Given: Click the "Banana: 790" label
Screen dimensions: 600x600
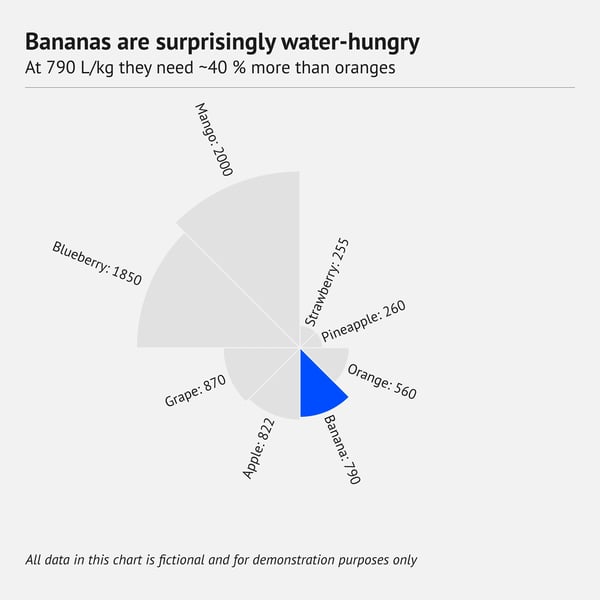Looking at the screenshot, I should (x=342, y=451).
